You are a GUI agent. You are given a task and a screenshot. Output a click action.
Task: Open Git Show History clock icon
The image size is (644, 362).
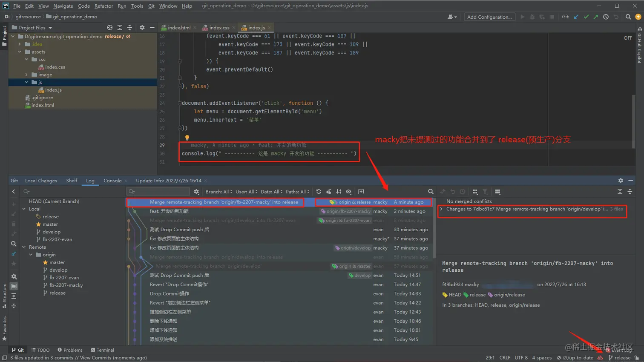(x=606, y=17)
